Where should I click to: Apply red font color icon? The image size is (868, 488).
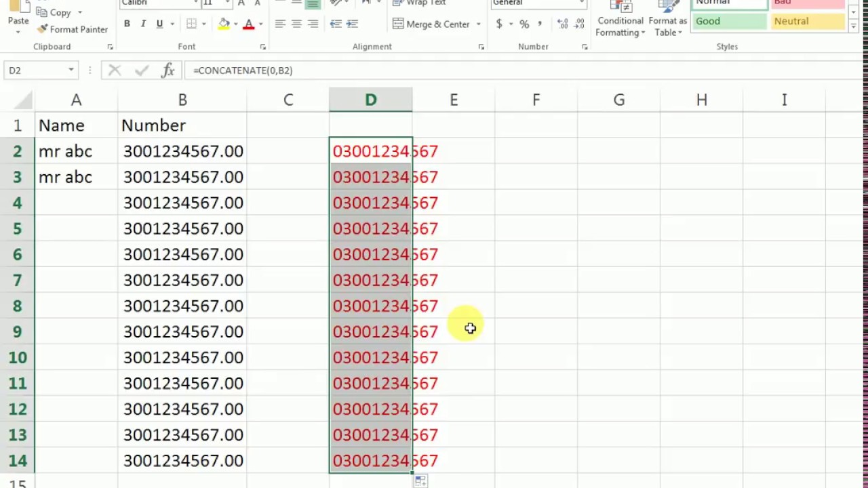[249, 24]
